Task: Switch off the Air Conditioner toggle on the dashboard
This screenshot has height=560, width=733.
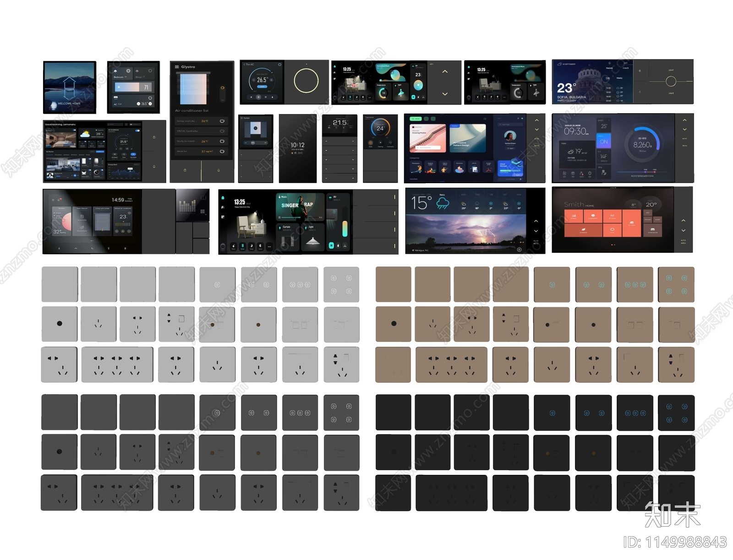Action: tap(137, 130)
